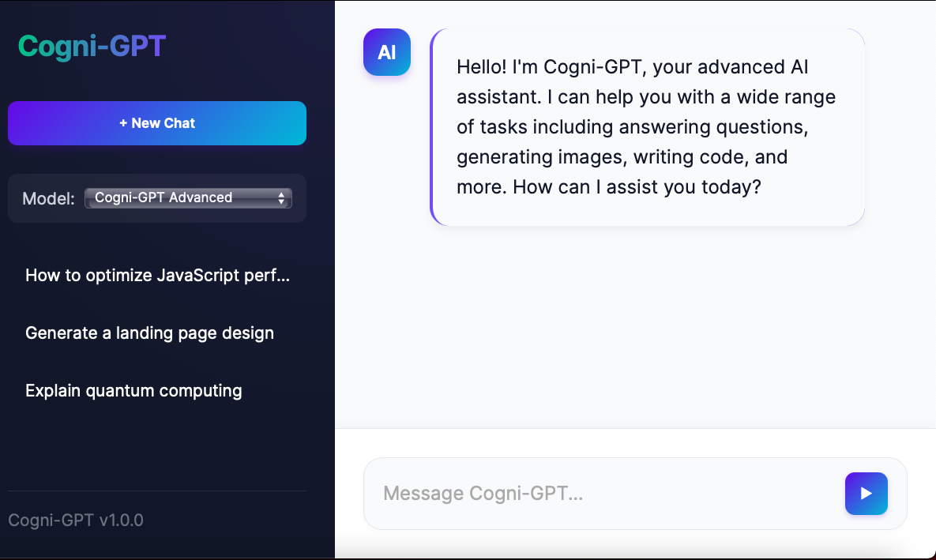Send the message with the arrow button

pos(866,493)
